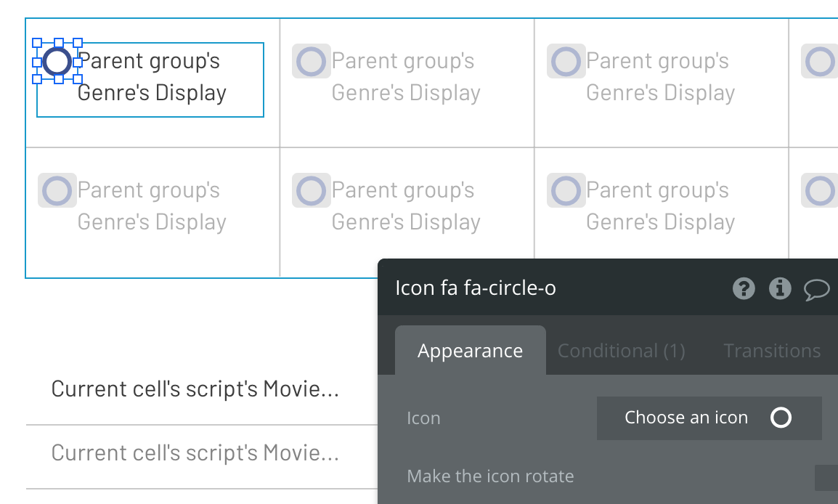Click second greyed Current cell's script's Movie row
The image size is (838, 504).
click(195, 453)
